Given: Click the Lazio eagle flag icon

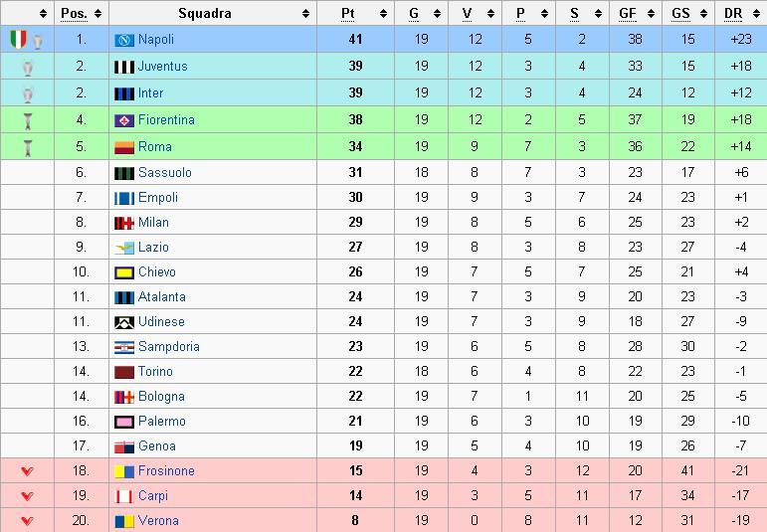Looking at the screenshot, I should [124, 248].
